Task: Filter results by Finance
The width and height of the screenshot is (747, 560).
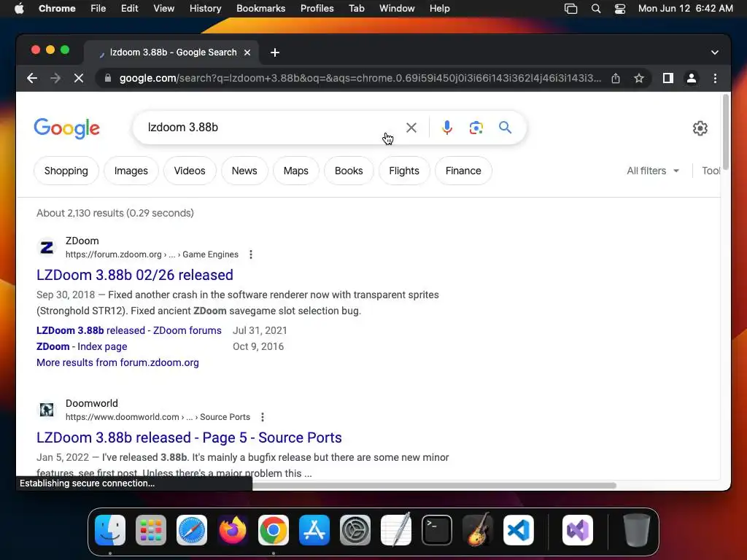Action: [x=463, y=171]
